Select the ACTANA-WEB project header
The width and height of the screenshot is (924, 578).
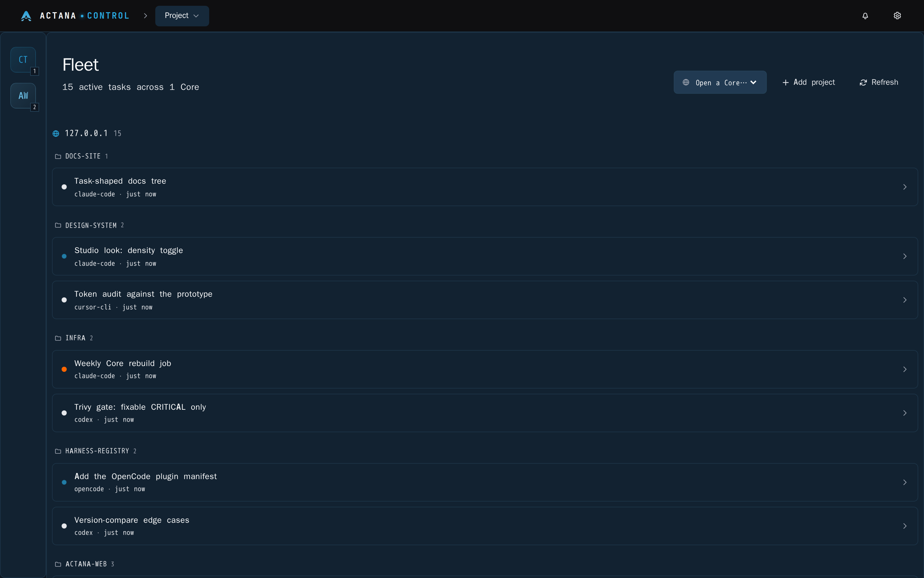click(x=85, y=564)
